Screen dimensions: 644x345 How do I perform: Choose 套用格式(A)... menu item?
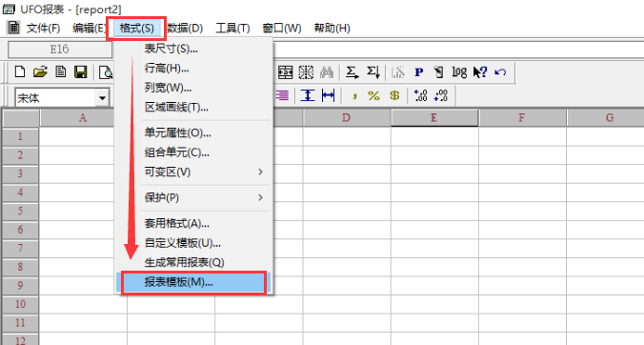coord(204,223)
